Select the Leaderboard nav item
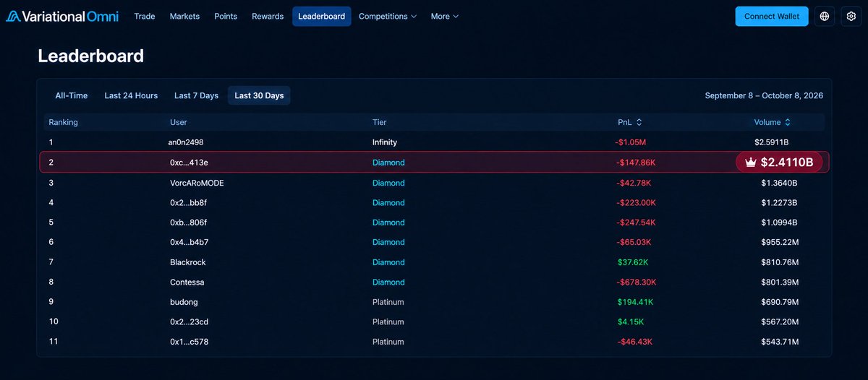The height and width of the screenshot is (380, 868). [x=322, y=16]
